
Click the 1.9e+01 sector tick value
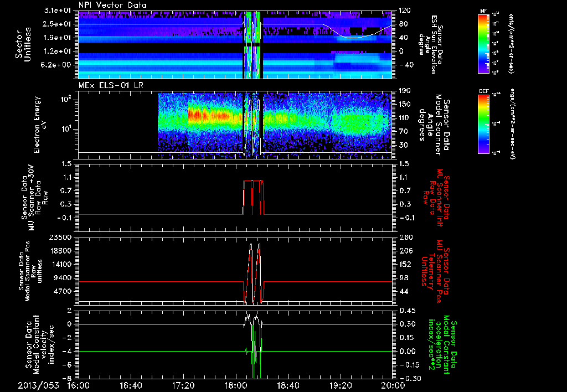(58, 38)
